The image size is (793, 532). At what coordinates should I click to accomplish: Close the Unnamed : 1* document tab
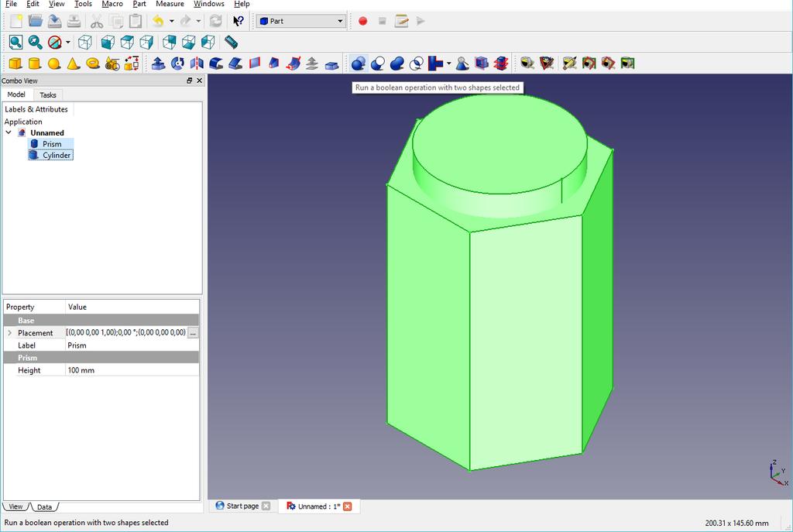tap(348, 506)
